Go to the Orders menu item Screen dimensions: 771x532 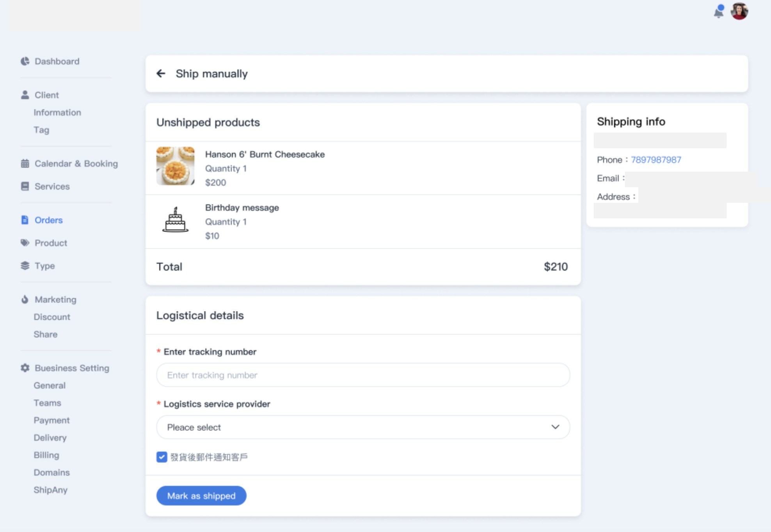pyautogui.click(x=48, y=220)
